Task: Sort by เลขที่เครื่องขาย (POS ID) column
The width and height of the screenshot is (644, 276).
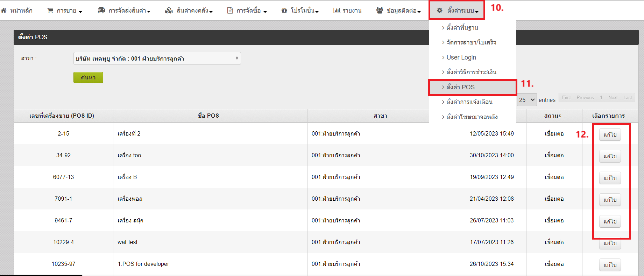Action: coord(63,116)
